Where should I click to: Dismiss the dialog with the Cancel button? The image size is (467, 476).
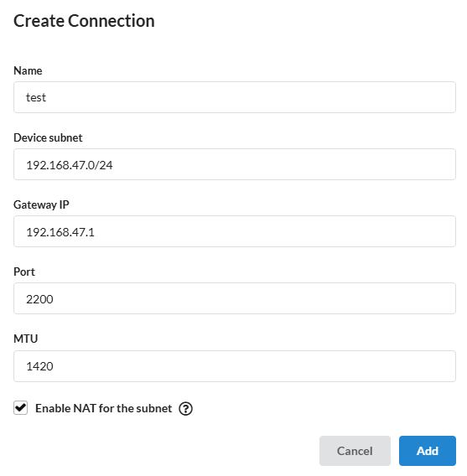355,451
